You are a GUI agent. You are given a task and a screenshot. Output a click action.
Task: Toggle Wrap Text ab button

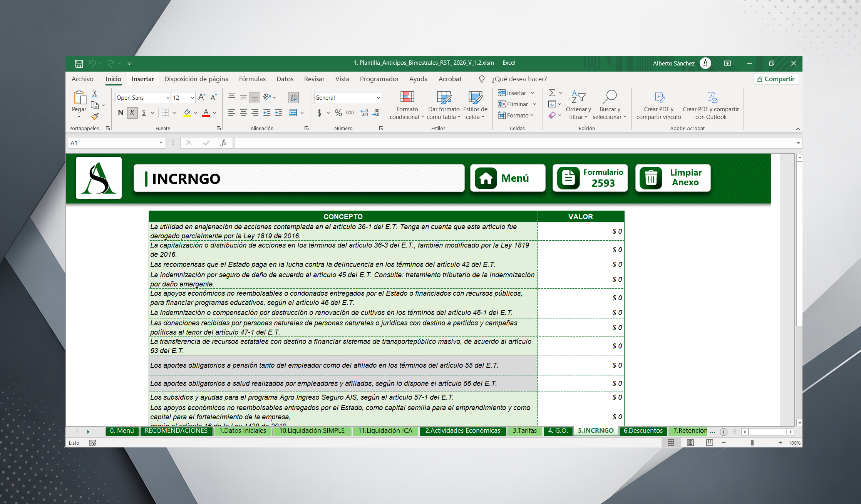(293, 97)
